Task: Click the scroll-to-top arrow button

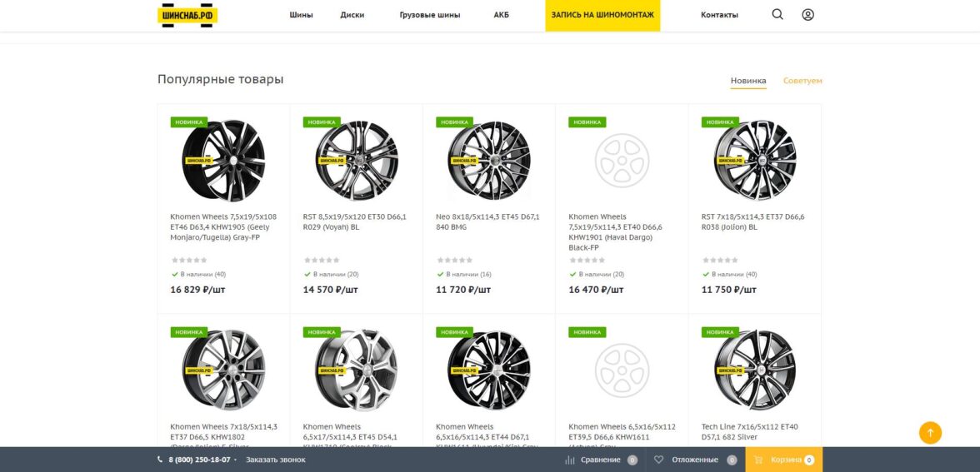Action: click(930, 433)
